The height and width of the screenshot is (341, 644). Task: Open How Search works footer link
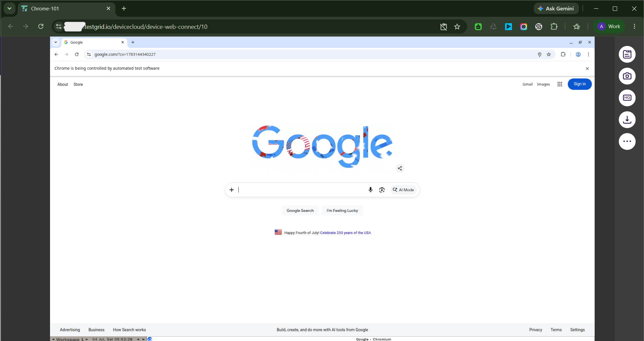(129, 330)
